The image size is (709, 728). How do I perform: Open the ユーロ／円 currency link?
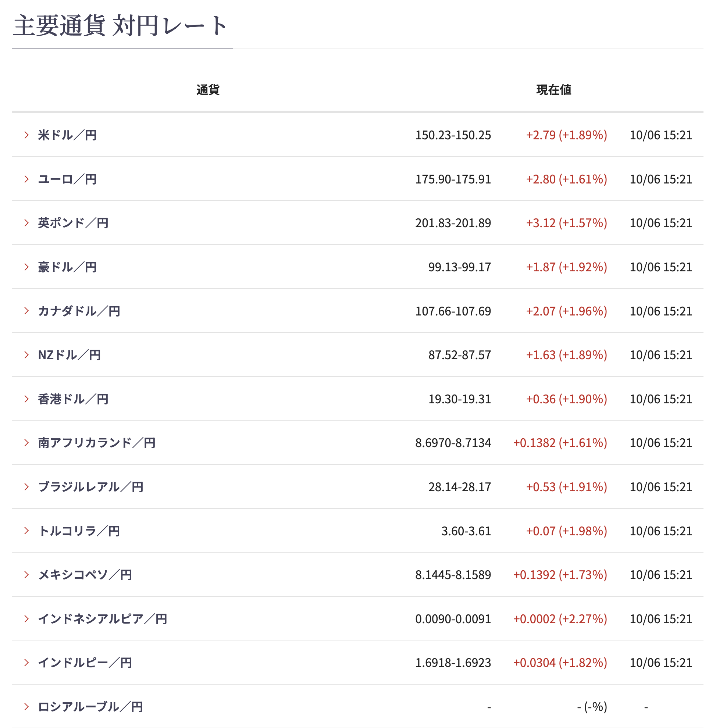point(67,179)
